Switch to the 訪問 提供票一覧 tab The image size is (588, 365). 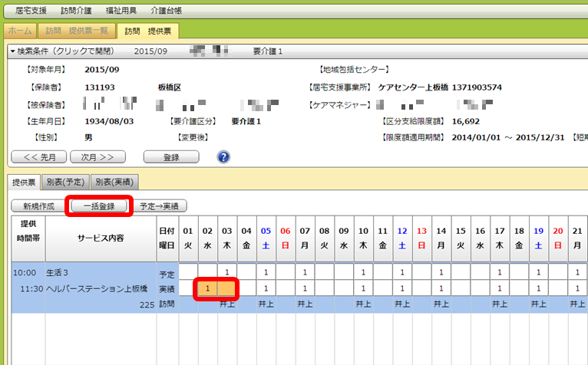click(77, 31)
